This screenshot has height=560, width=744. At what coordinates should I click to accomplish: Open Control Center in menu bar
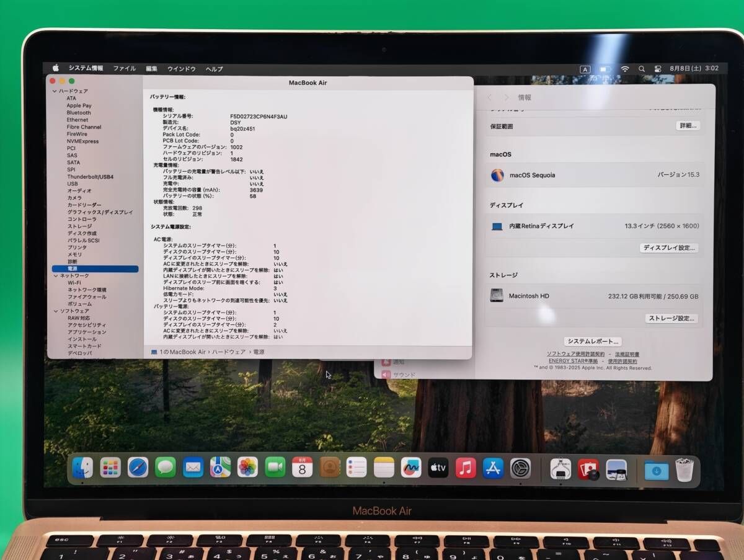click(658, 69)
